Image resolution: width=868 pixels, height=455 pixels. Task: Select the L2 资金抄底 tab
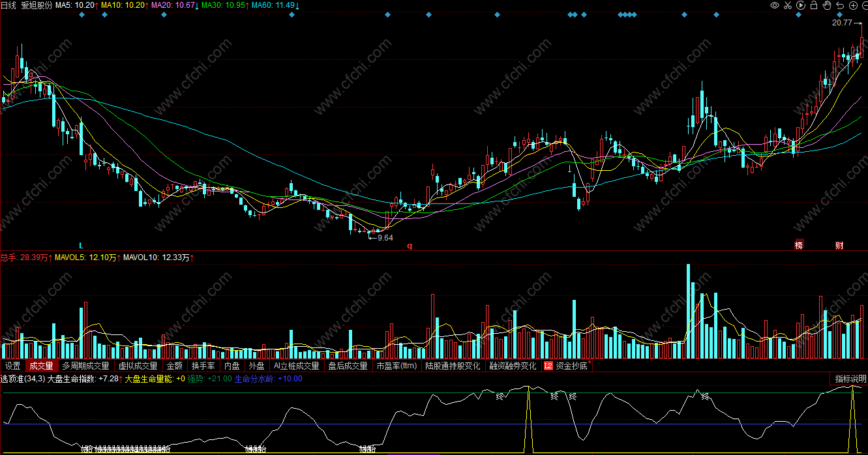[565, 366]
